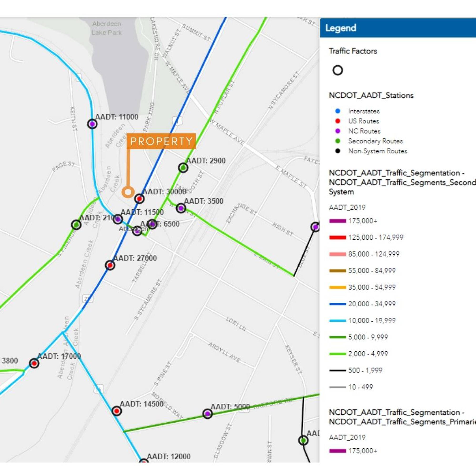Click the AADT 14500 station marker
This screenshot has width=476, height=476.
pyautogui.click(x=117, y=411)
